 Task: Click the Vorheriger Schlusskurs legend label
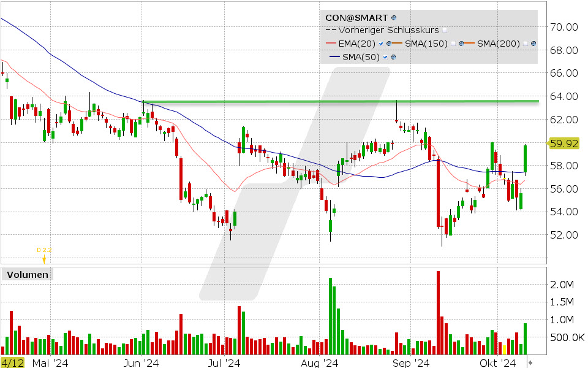388,30
